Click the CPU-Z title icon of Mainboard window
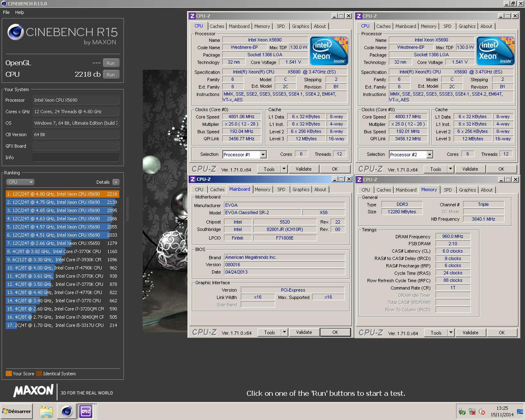Screen dimensions: 525x420 [x=192, y=179]
